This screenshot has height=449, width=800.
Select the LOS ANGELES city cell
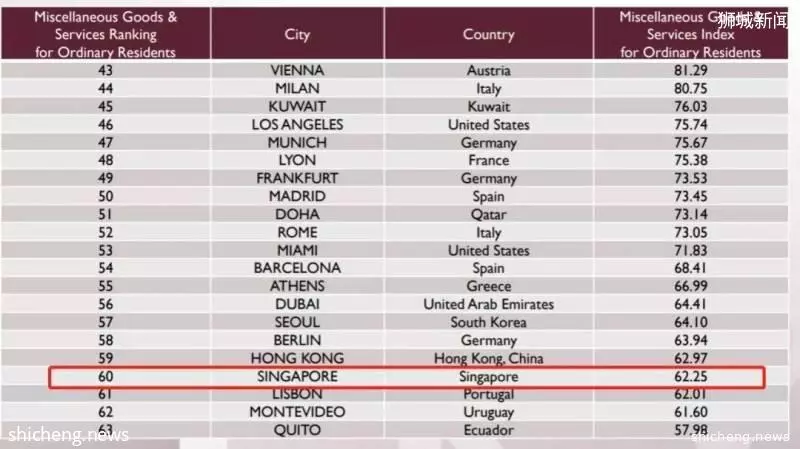pos(297,124)
